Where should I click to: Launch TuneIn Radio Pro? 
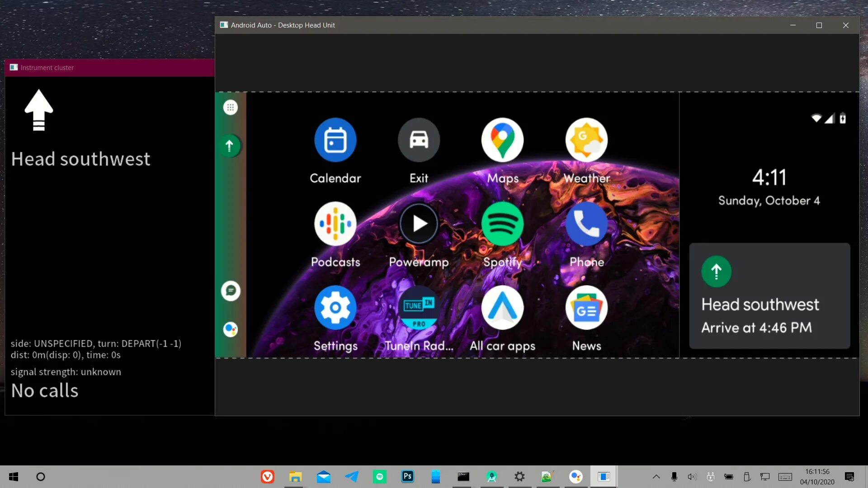pyautogui.click(x=419, y=308)
